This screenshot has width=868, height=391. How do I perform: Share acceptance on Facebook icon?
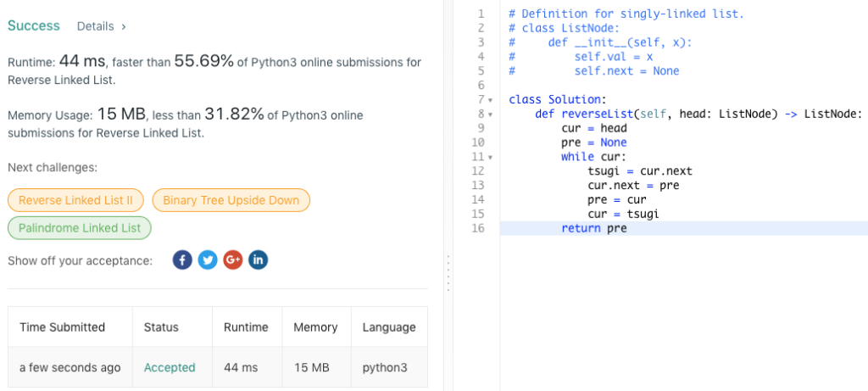pos(182,260)
